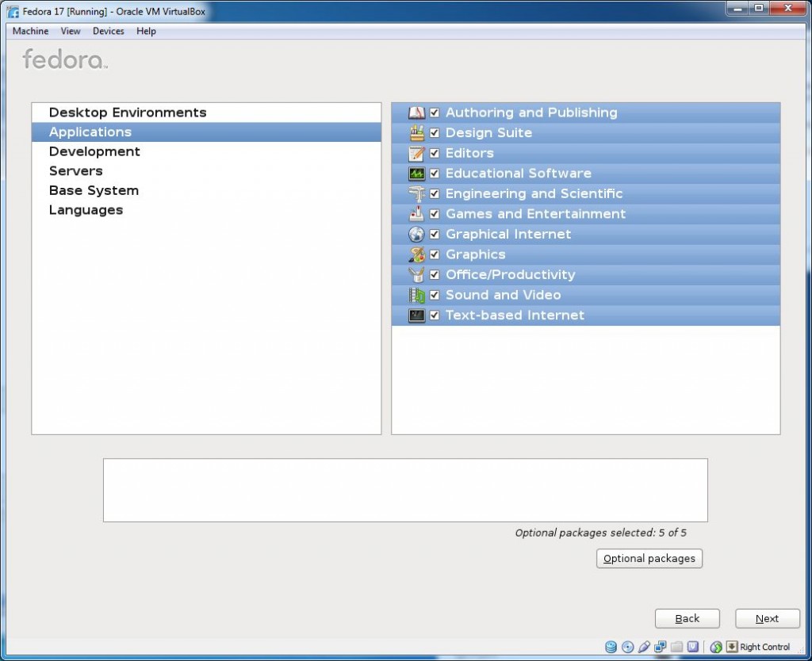Click the VirtualBox title bar app icon
The width and height of the screenshot is (812, 661).
[x=13, y=11]
